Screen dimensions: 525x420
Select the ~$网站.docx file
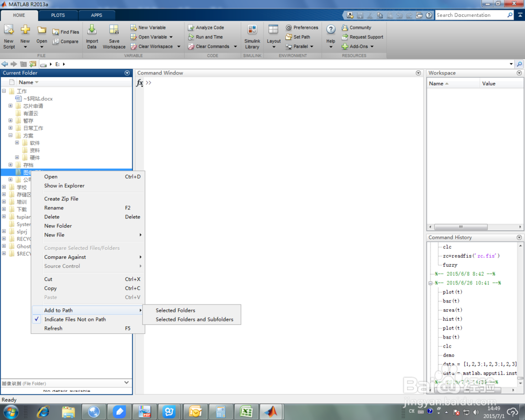click(35, 99)
